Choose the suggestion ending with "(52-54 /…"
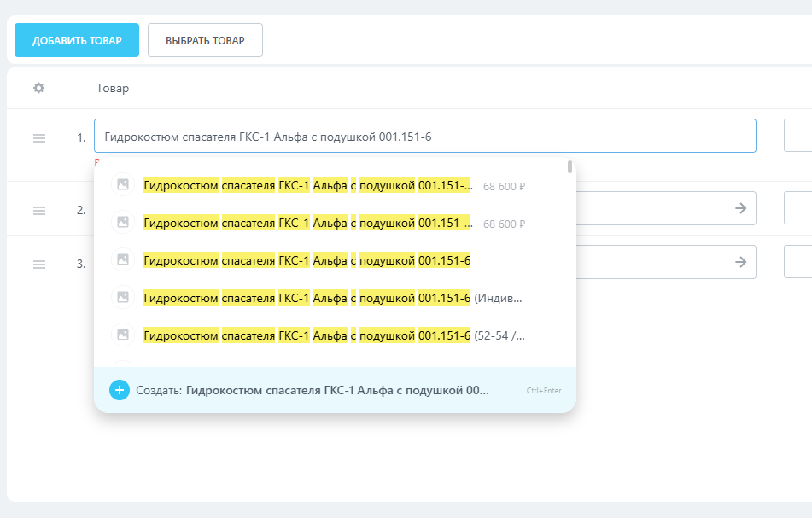 pyautogui.click(x=333, y=335)
